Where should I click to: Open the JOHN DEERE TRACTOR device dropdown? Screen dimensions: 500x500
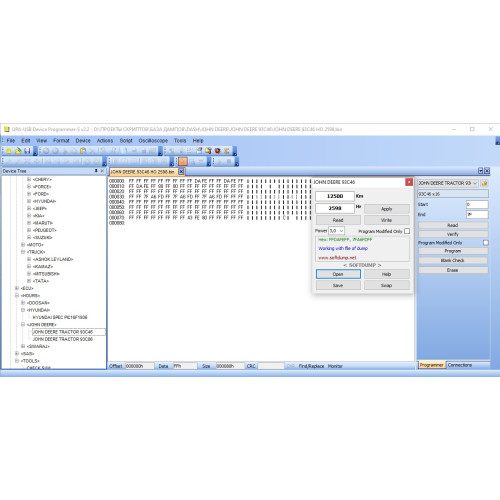click(x=448, y=183)
